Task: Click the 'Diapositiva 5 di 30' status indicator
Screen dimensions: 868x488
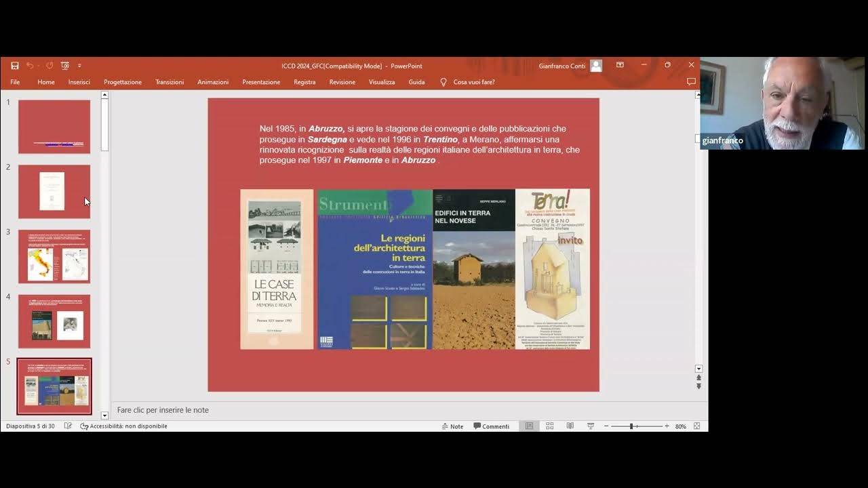Action: pos(31,426)
